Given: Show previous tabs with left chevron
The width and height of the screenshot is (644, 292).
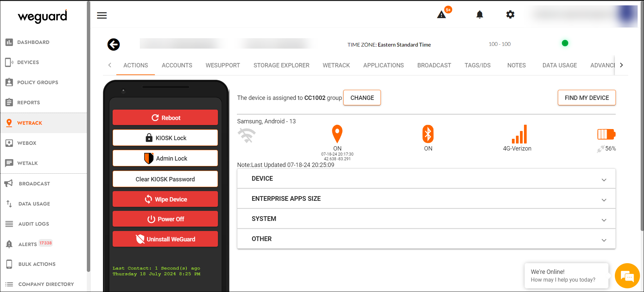Looking at the screenshot, I should pos(110,65).
